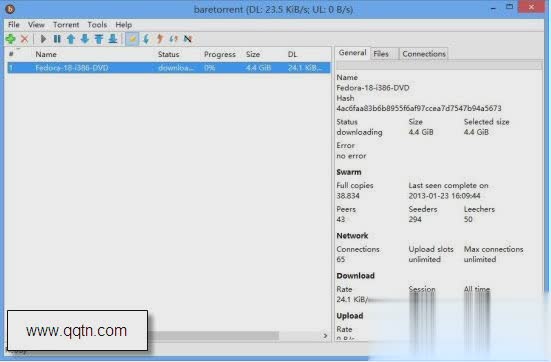551x362 pixels.
Task: Click the Connections value 65
Action: (341, 259)
